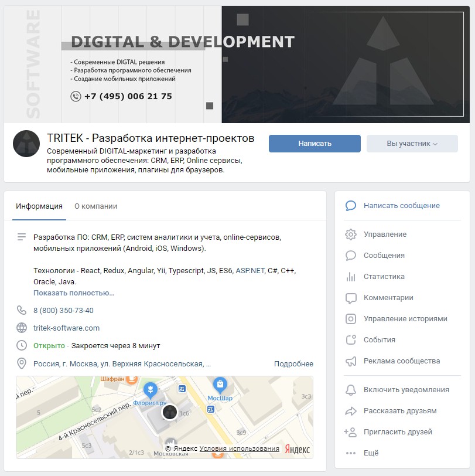Click the blue Написать button
Image resolution: width=475 pixels, height=476 pixels.
click(315, 144)
